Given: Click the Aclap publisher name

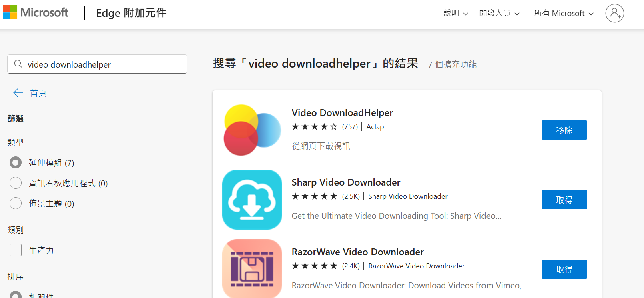Looking at the screenshot, I should pos(375,127).
